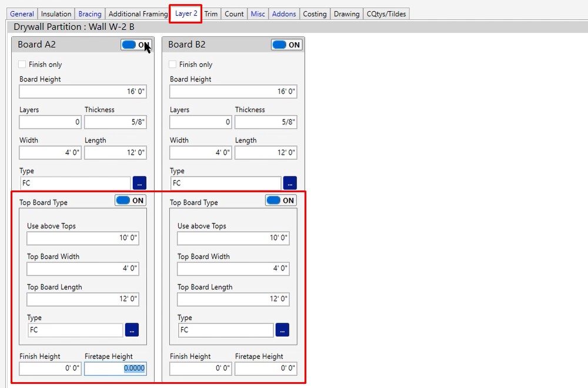Select the CQtys/Tildes tab

click(386, 14)
